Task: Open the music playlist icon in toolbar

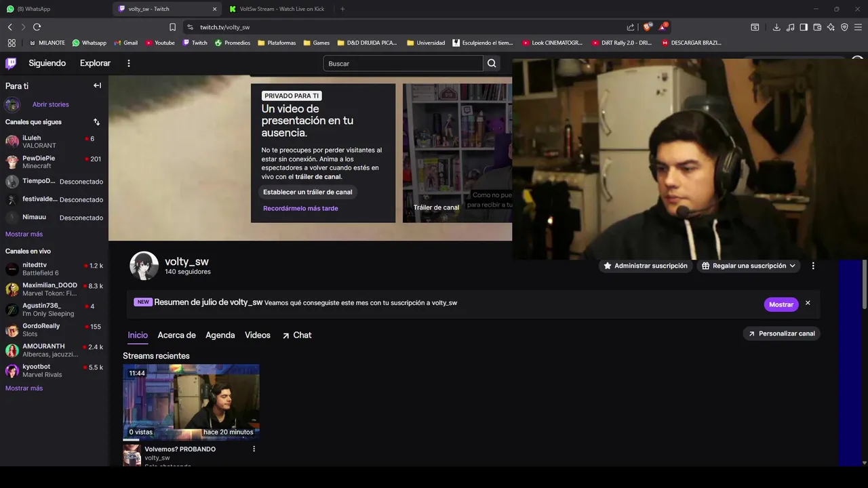Action: [790, 27]
